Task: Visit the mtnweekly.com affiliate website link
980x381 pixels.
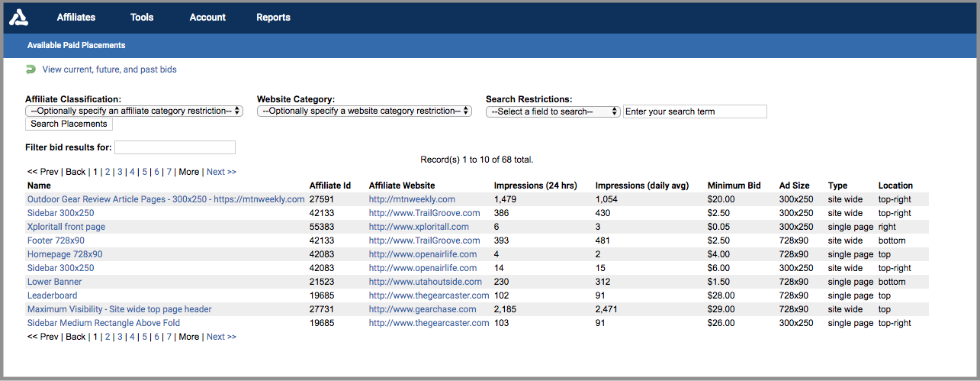Action: [x=412, y=199]
